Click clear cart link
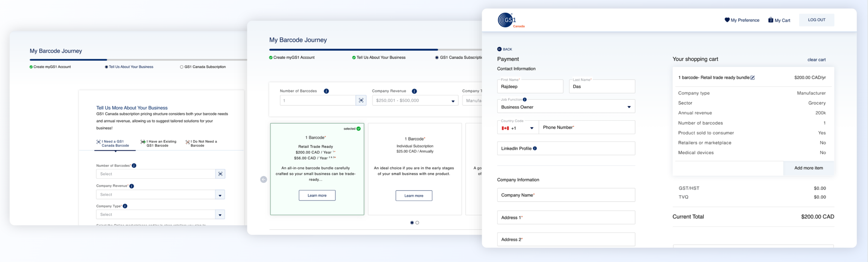This screenshot has width=868, height=262. point(816,60)
